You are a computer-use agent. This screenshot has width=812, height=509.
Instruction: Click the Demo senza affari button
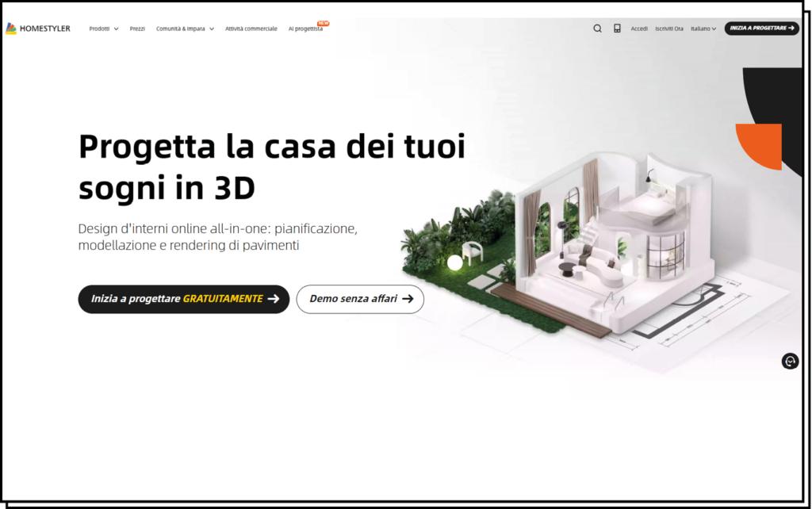pyautogui.click(x=360, y=299)
